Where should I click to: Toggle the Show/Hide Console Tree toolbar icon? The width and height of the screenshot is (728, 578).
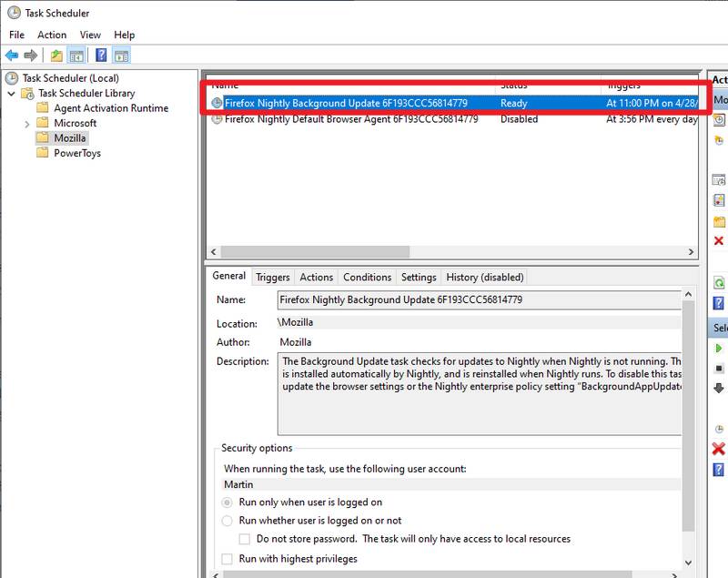coord(76,56)
